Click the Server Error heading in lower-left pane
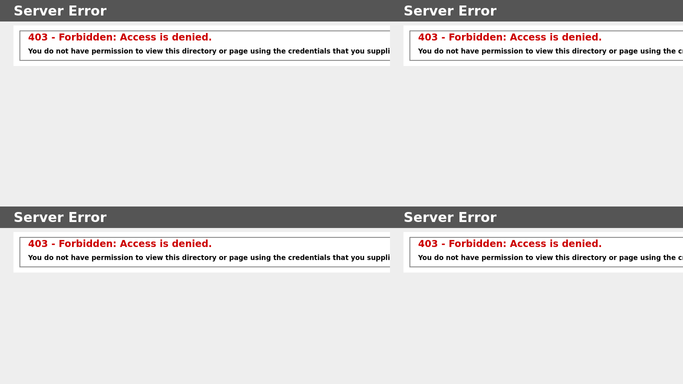The height and width of the screenshot is (384, 683). click(60, 217)
